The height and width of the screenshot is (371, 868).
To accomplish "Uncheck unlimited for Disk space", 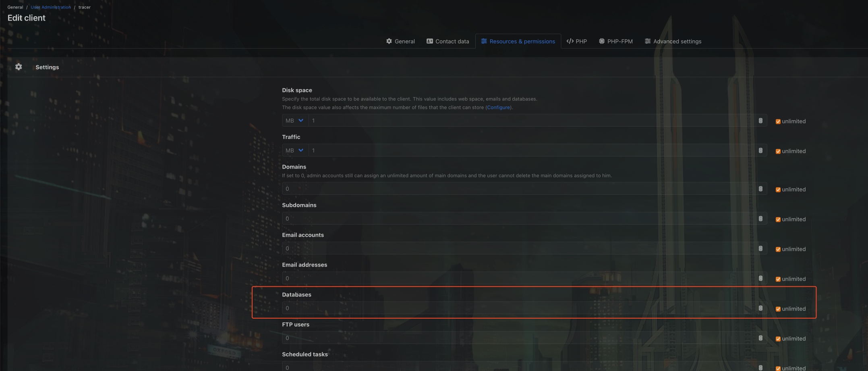I will tap(778, 121).
